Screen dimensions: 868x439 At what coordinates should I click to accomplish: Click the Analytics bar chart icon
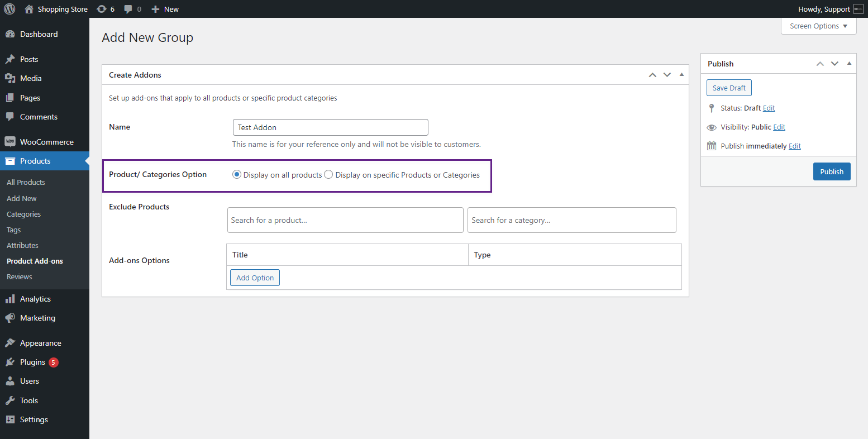coord(10,299)
